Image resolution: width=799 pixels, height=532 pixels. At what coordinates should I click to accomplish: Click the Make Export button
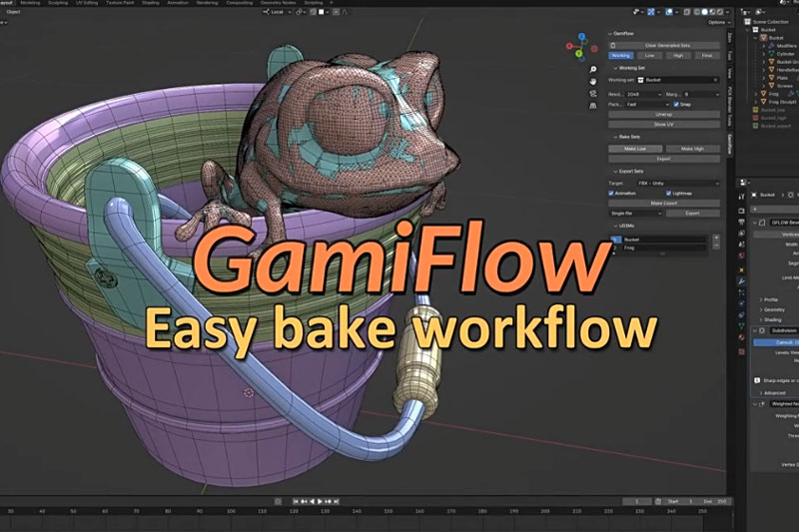click(x=664, y=204)
